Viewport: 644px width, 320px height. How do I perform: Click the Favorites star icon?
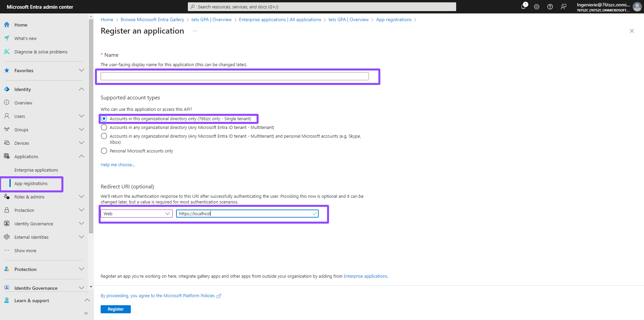tap(7, 71)
